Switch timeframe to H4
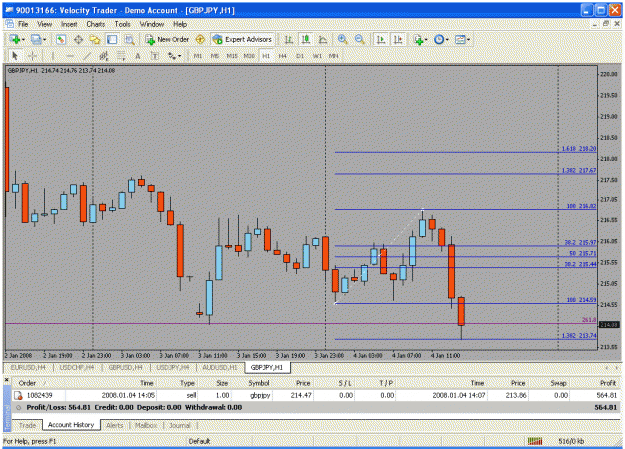625x449 pixels. pos(283,56)
